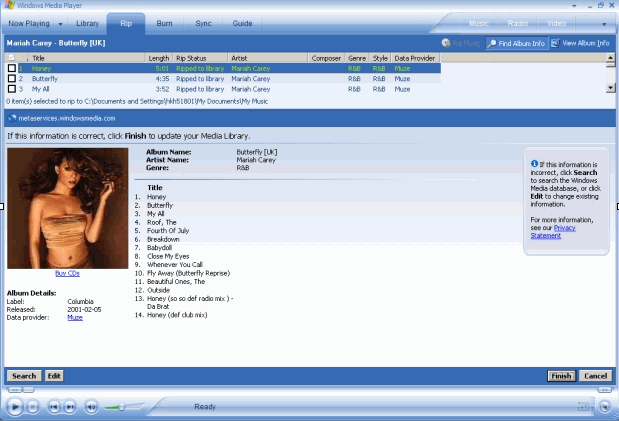Viewport: 619px width, 421px height.
Task: Sort tracks by the Title column header
Action: click(87, 58)
